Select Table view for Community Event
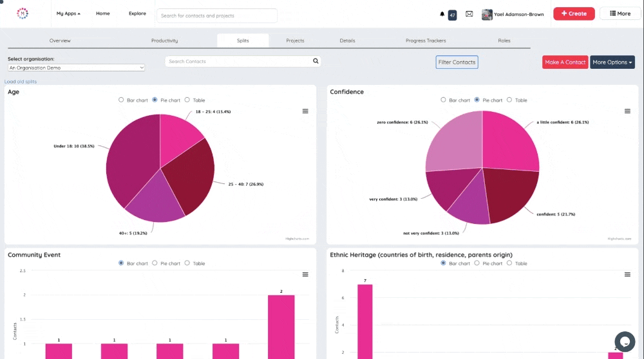The width and height of the screenshot is (644, 359). pos(187,263)
